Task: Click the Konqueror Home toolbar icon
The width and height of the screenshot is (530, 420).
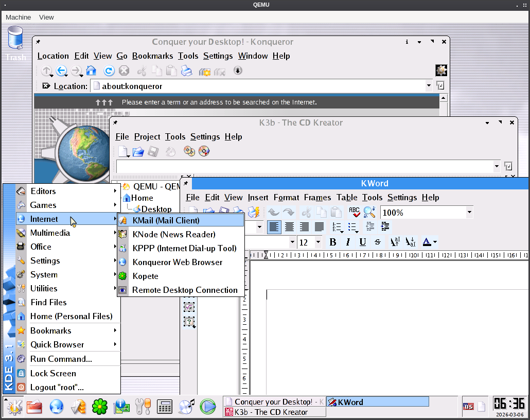Action: pos(91,71)
